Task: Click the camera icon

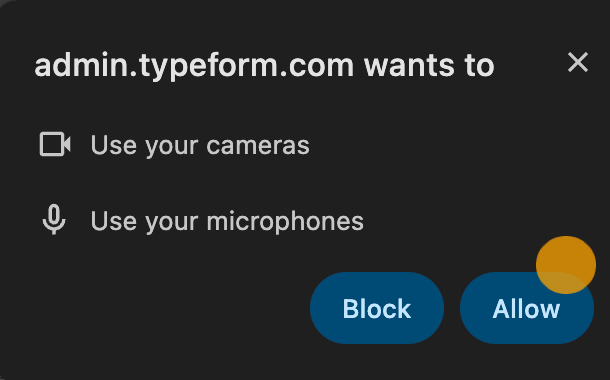Action: 55,144
